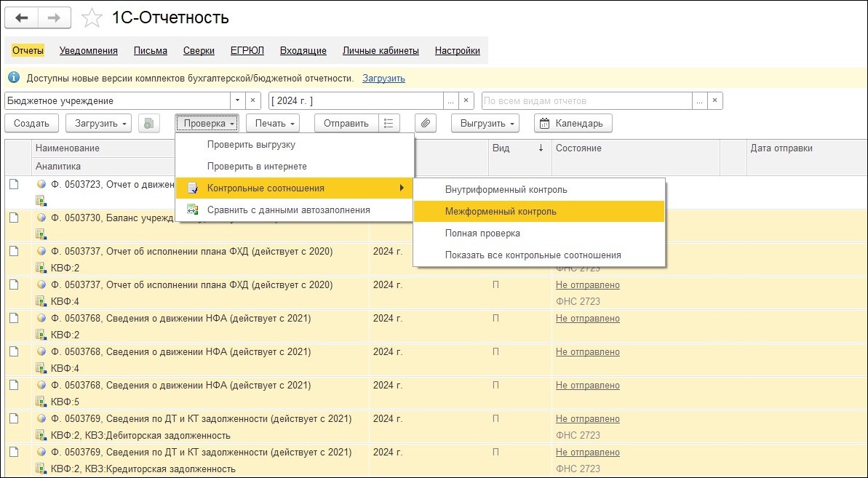Switch to the Уведомления tab
This screenshot has height=478, width=868.
(x=88, y=50)
